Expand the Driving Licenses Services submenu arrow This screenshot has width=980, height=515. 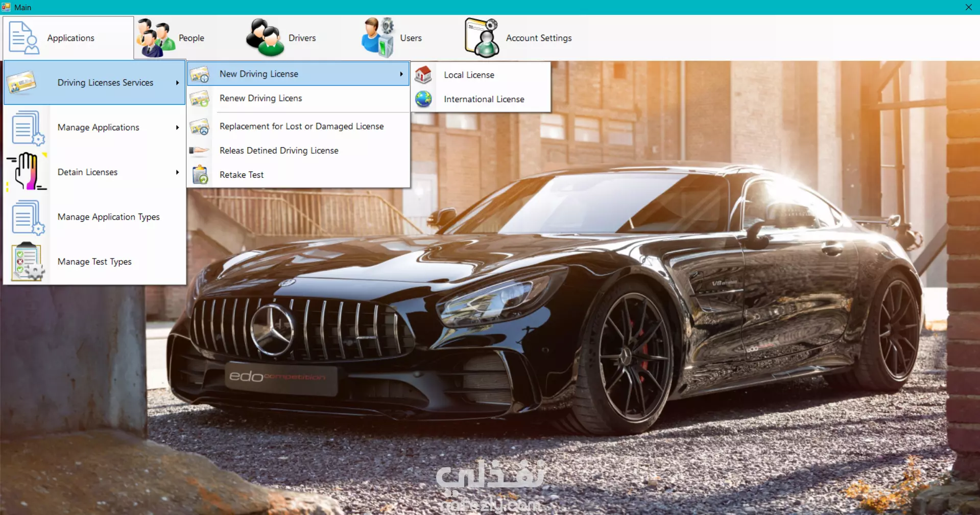click(177, 83)
